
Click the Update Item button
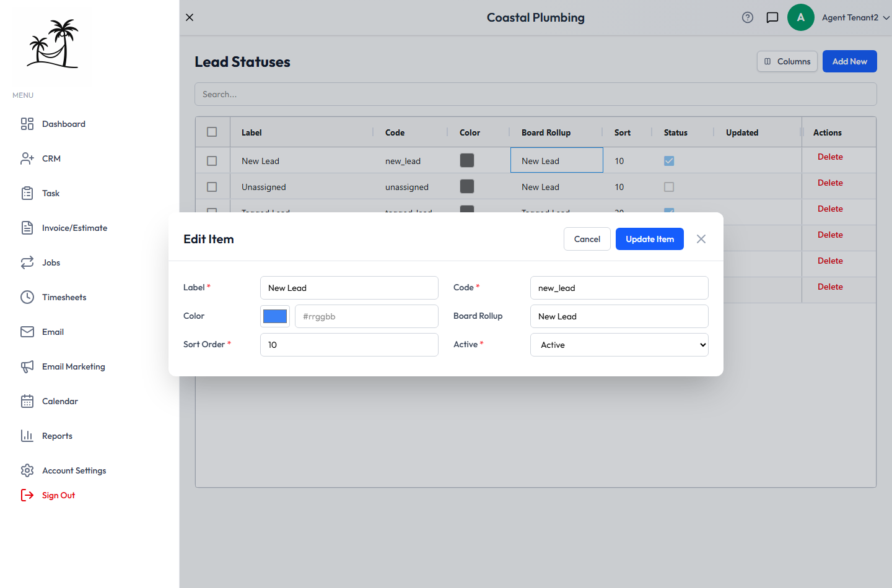pyautogui.click(x=650, y=239)
